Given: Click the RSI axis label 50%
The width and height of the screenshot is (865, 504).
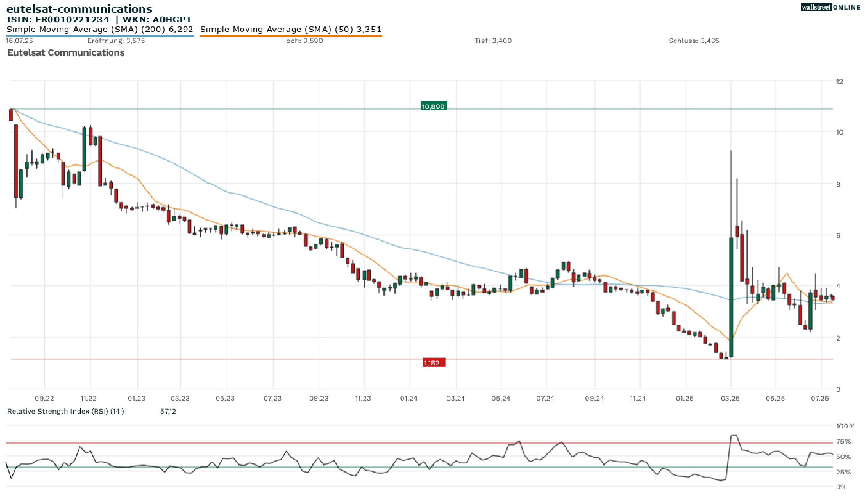Looking at the screenshot, I should (x=843, y=457).
